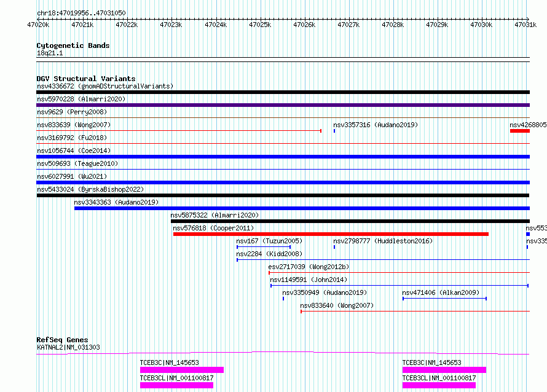Click the DGV Structural Variants track title

[x=86, y=79]
